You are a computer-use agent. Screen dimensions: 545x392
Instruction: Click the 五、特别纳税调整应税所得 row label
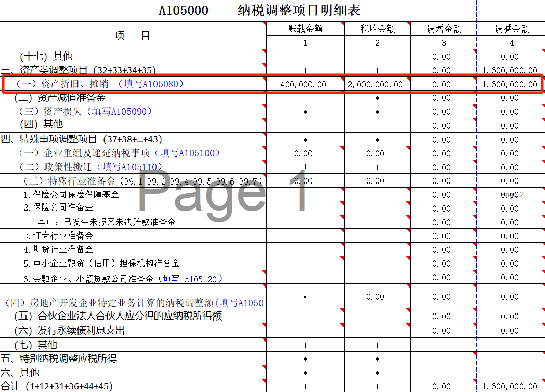click(x=59, y=359)
